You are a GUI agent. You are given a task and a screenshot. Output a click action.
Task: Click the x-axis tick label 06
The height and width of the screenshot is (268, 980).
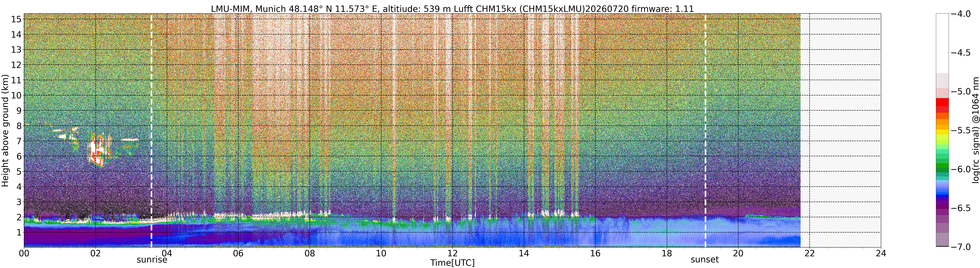tap(238, 254)
